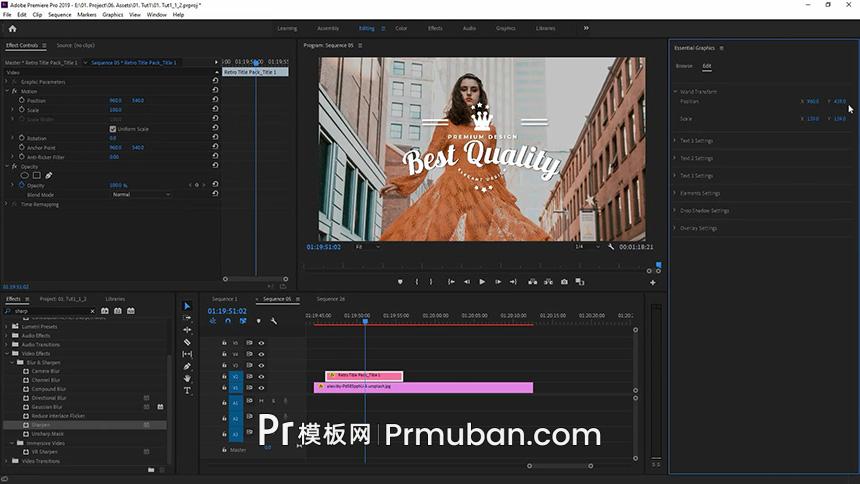
Task: Select the Pen tool in tools panel
Action: [187, 366]
